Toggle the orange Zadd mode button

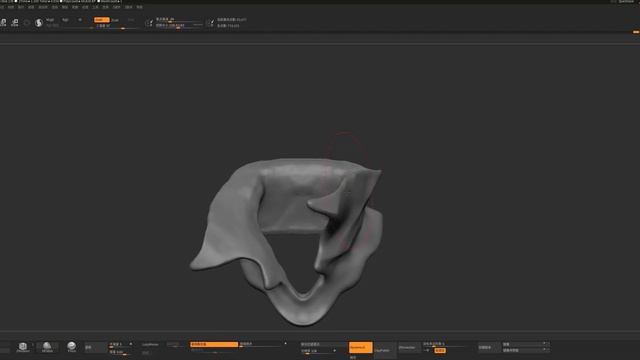click(x=101, y=20)
